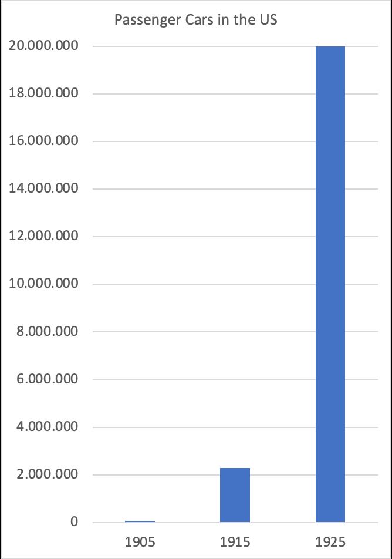
Task: Click the 10.000.000 y-axis label
Action: 44,284
